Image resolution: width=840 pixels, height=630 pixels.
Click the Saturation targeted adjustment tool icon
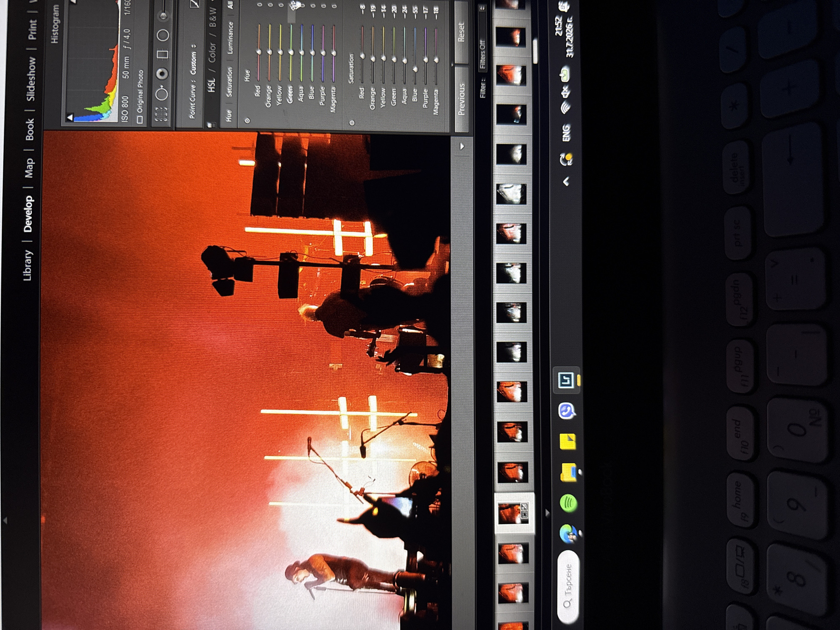pyautogui.click(x=352, y=123)
